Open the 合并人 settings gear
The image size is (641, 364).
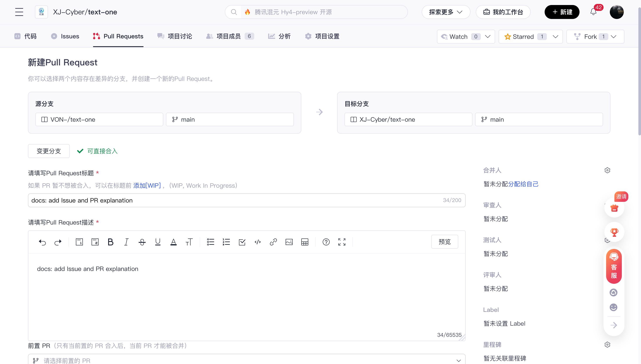coord(607,170)
